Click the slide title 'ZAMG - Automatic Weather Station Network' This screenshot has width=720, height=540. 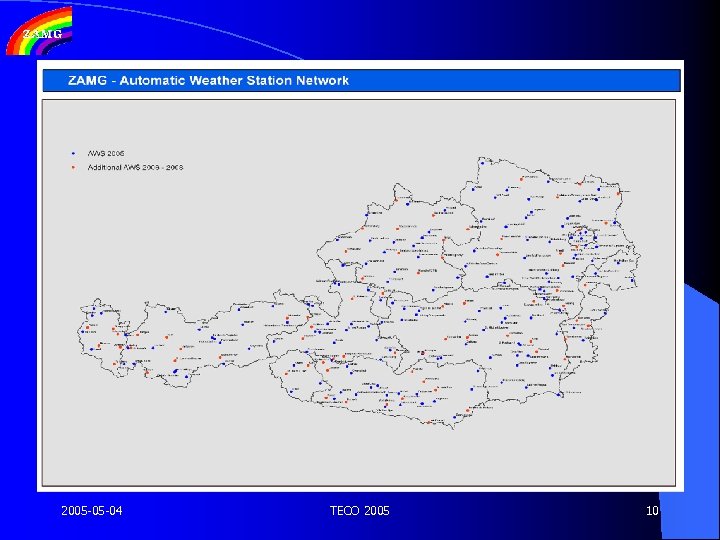point(208,81)
